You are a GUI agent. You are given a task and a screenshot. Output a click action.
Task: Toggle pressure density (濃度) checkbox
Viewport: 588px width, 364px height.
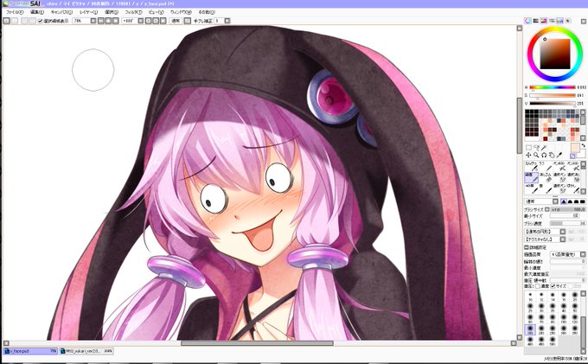537,286
